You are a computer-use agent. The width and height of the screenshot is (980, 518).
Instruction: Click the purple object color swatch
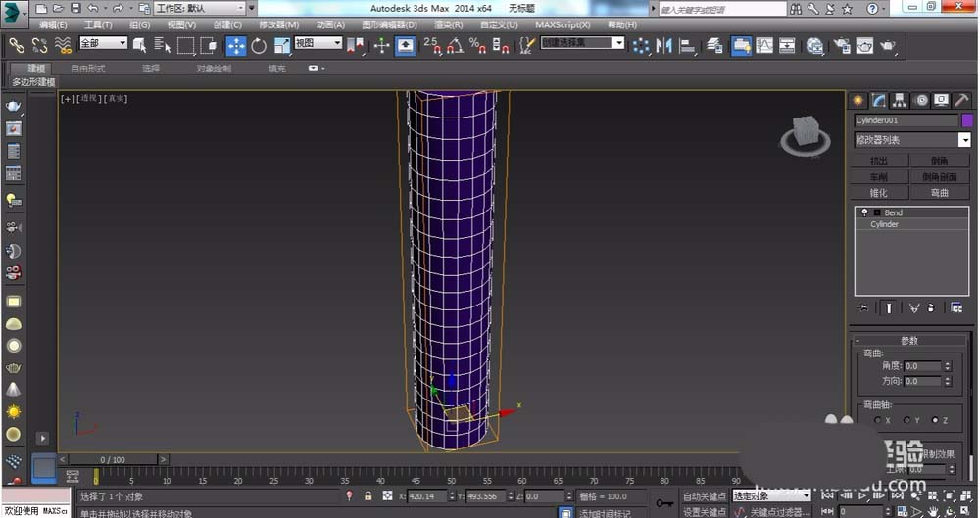(965, 120)
